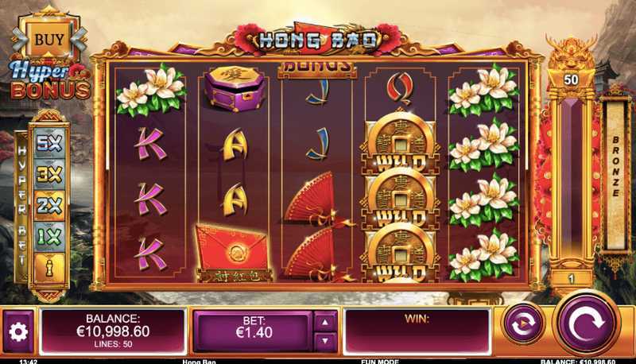This screenshot has height=364, width=636.
Task: Select the 3X Hyper Bet multiplier
Action: [x=49, y=174]
